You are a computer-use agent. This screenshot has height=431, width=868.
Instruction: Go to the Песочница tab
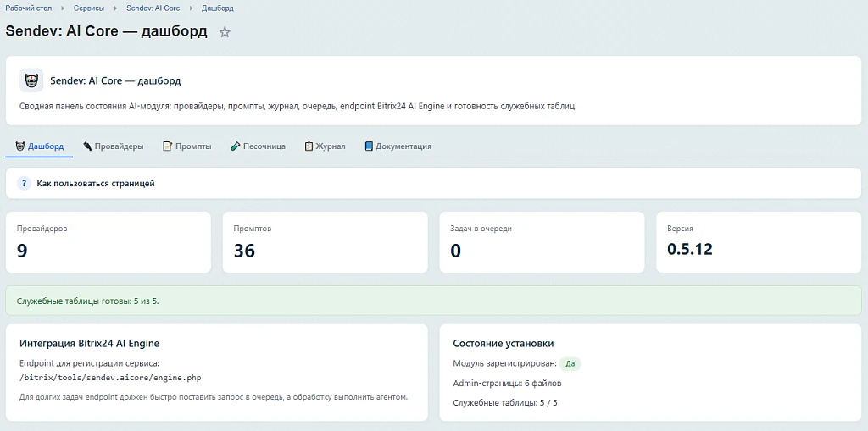[258, 146]
